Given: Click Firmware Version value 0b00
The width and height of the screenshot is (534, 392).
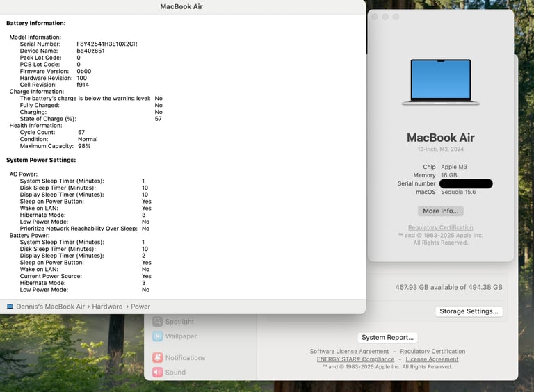Looking at the screenshot, I should [83, 71].
